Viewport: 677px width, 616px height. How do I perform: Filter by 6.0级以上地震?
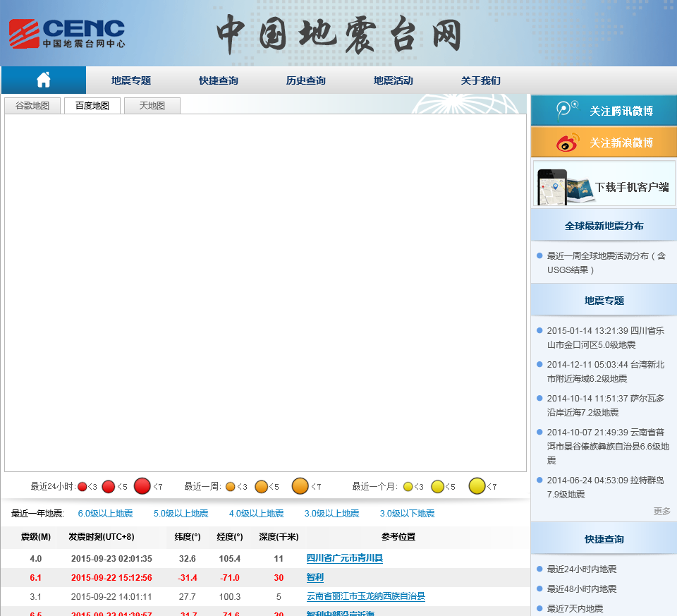pos(105,513)
